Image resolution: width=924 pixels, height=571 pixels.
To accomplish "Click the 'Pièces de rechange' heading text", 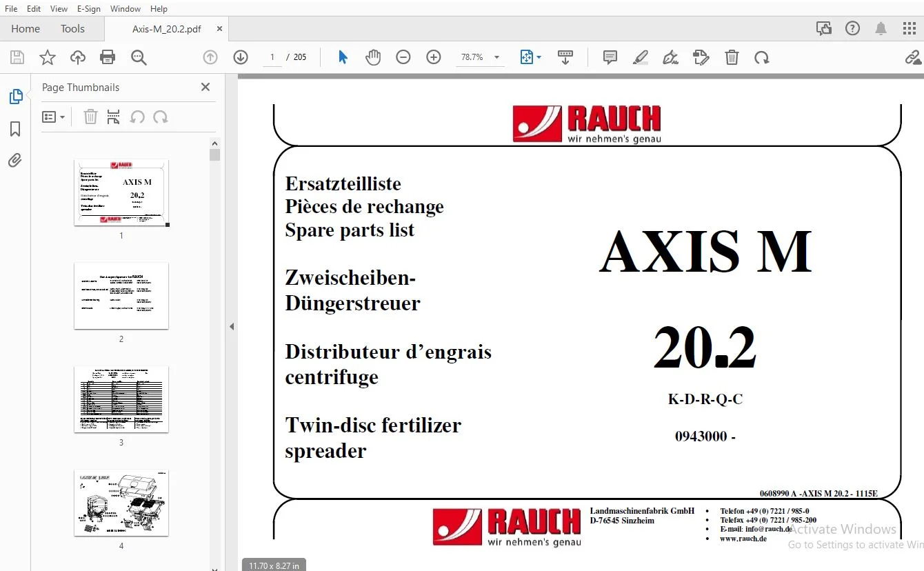I will [x=364, y=207].
